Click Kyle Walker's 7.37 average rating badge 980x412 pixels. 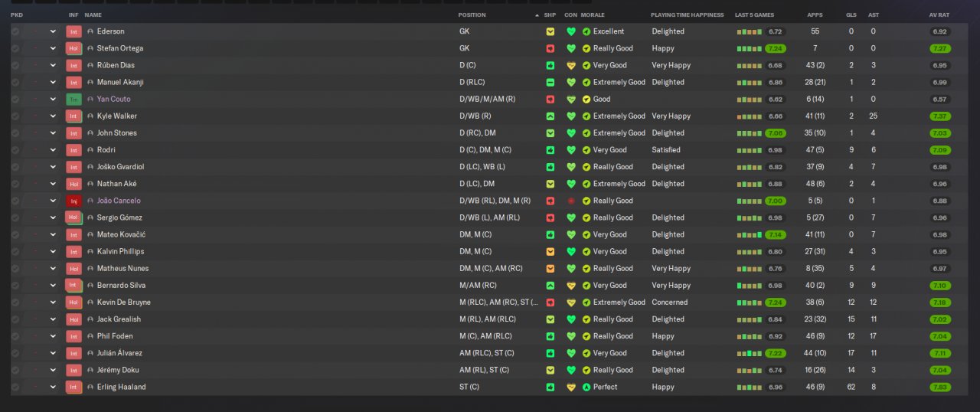point(939,116)
